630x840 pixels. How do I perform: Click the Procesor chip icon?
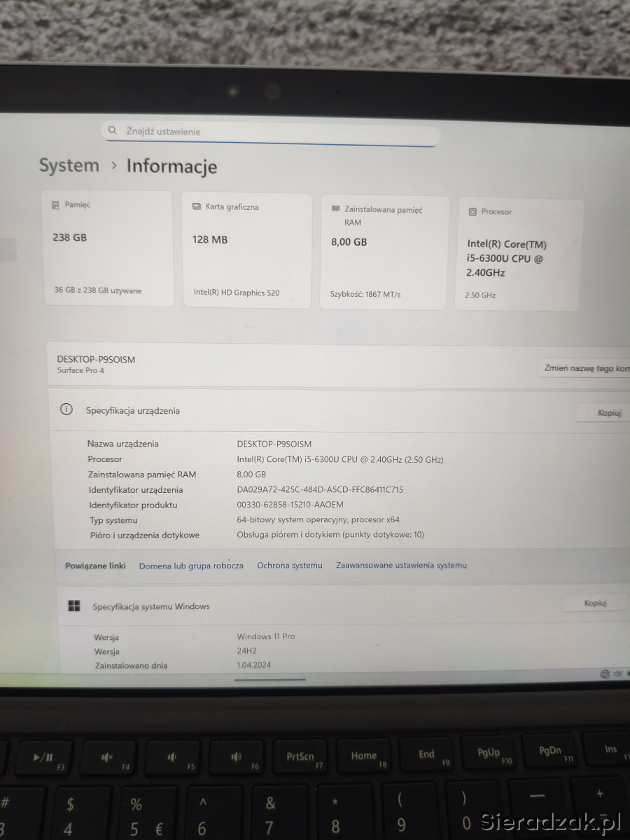tap(472, 211)
